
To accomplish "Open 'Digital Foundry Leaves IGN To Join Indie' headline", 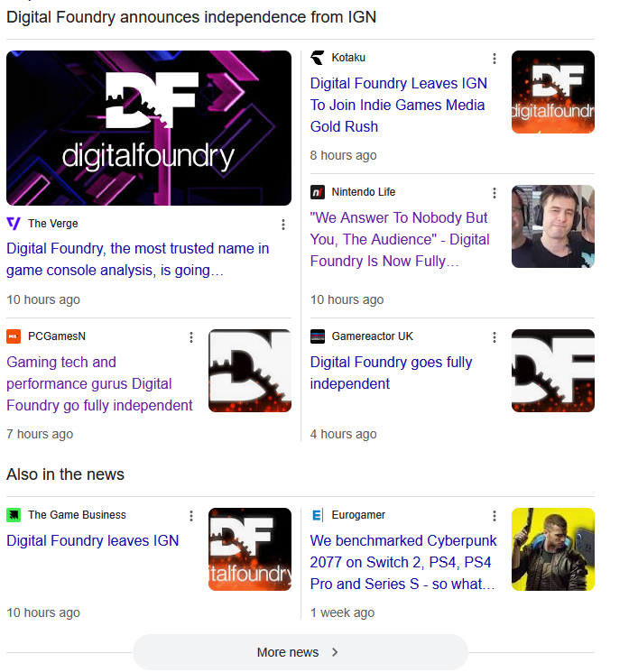I will point(399,105).
